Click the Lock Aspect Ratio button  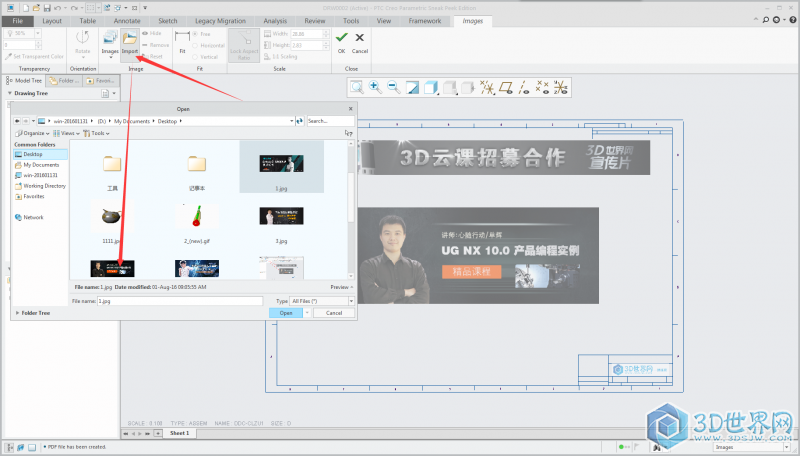[x=244, y=45]
